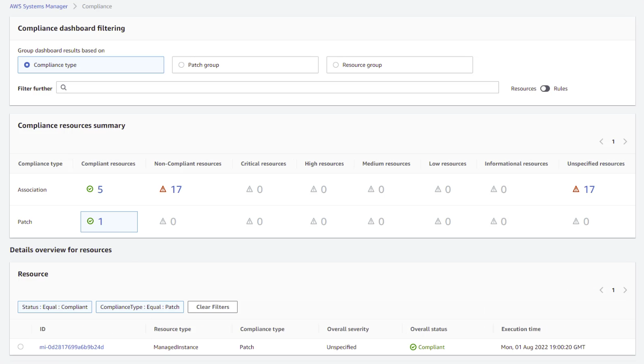This screenshot has height=364, width=644.
Task: Open resource mi-0d2817699a6b9b24d
Action: (x=72, y=346)
